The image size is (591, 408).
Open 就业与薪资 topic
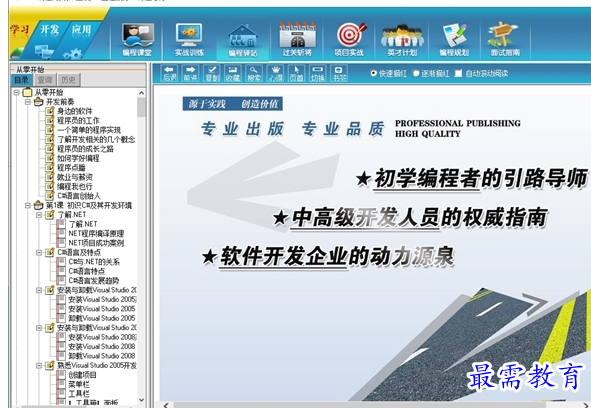point(75,177)
